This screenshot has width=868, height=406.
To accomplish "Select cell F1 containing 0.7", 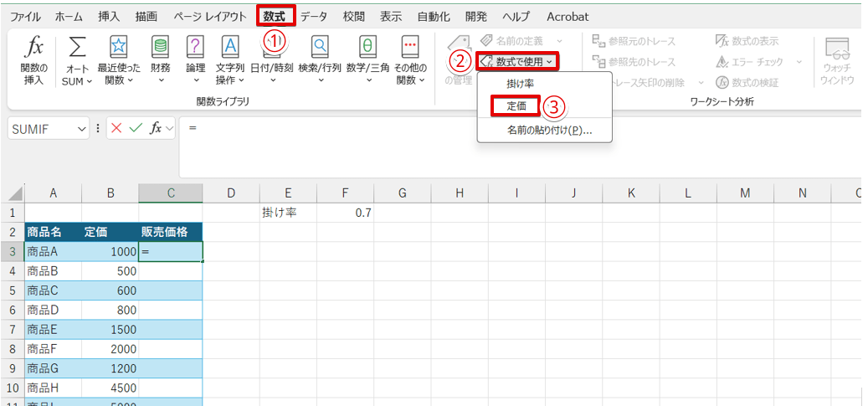I will click(345, 212).
